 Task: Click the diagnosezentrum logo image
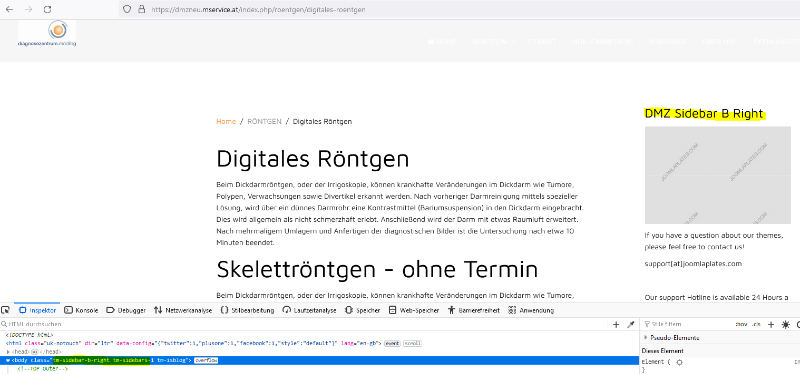tap(47, 34)
